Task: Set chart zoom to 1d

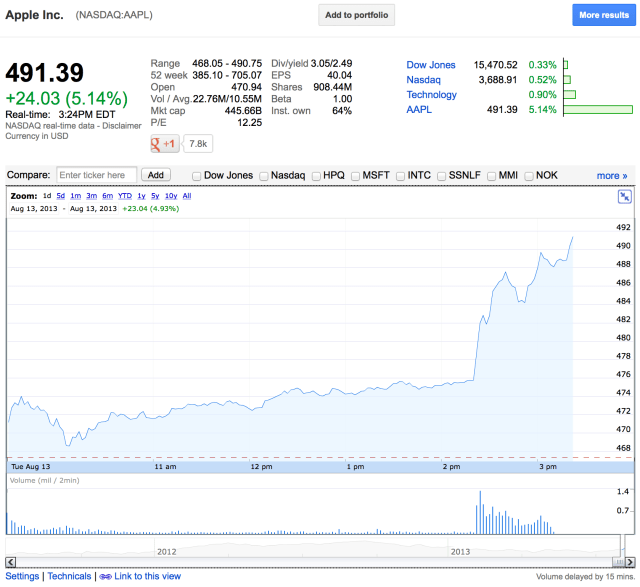Action: (47, 196)
